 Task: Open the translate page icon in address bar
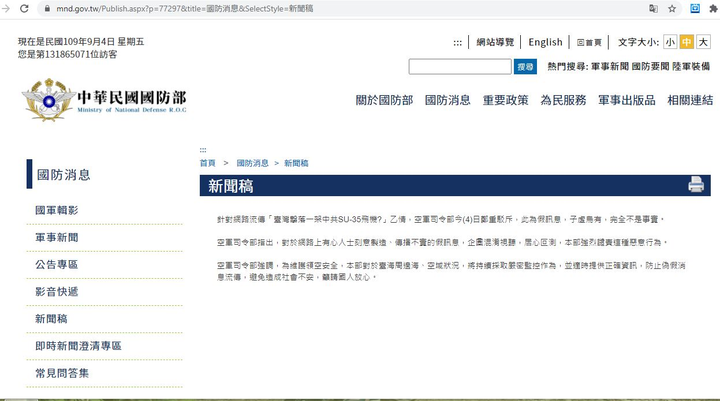tap(653, 8)
